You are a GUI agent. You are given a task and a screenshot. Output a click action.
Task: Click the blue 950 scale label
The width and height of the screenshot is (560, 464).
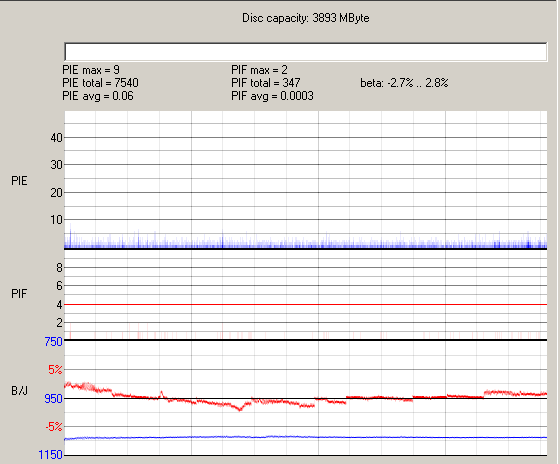click(x=54, y=398)
